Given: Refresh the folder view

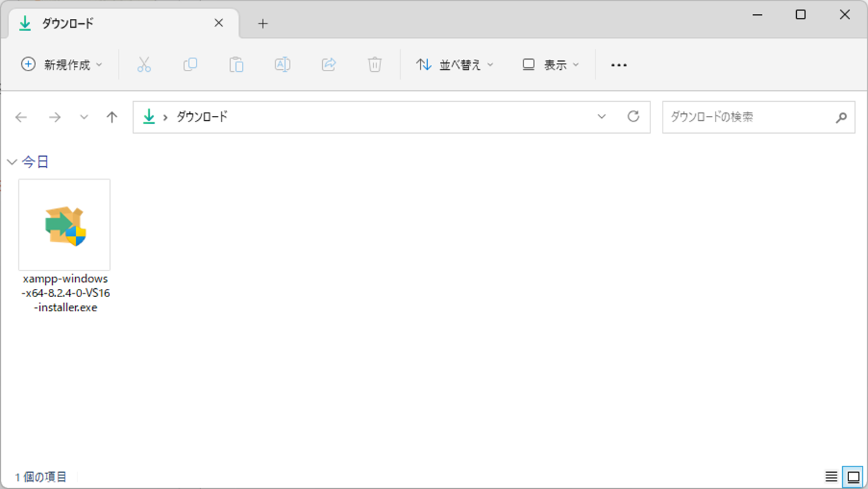Looking at the screenshot, I should (x=633, y=117).
